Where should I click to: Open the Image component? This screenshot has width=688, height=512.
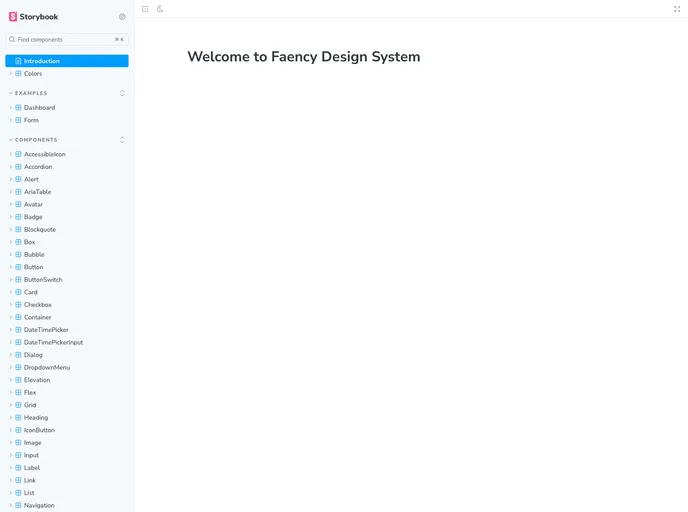coord(67,443)
